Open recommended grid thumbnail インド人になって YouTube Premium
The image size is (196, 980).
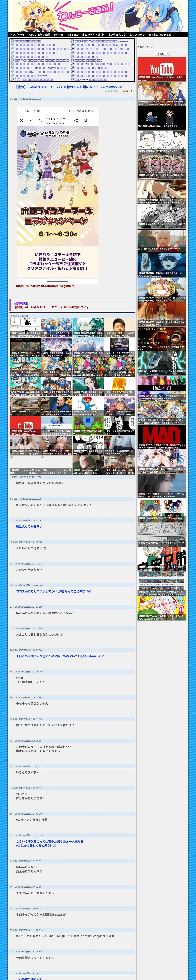(x=88, y=406)
